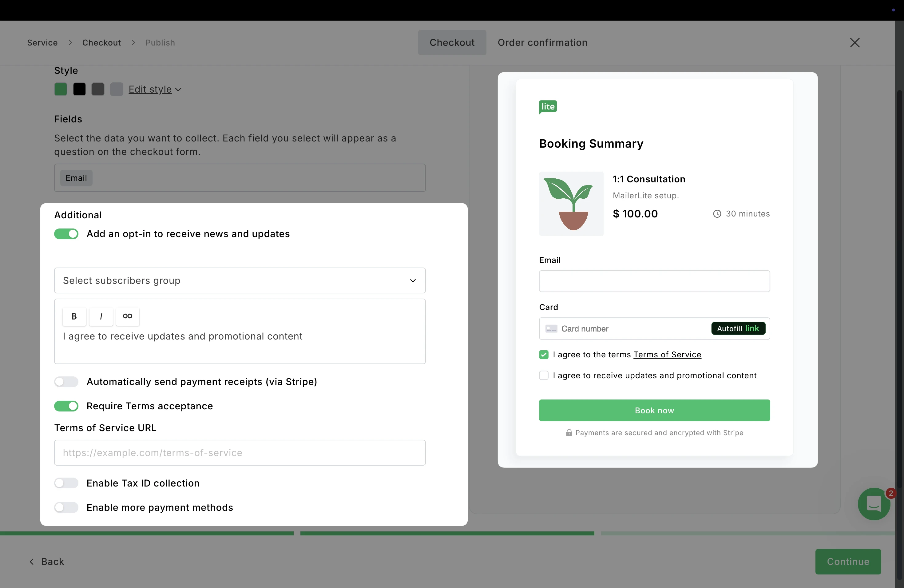
Task: Focus the Terms of Service URL field
Action: pos(240,452)
